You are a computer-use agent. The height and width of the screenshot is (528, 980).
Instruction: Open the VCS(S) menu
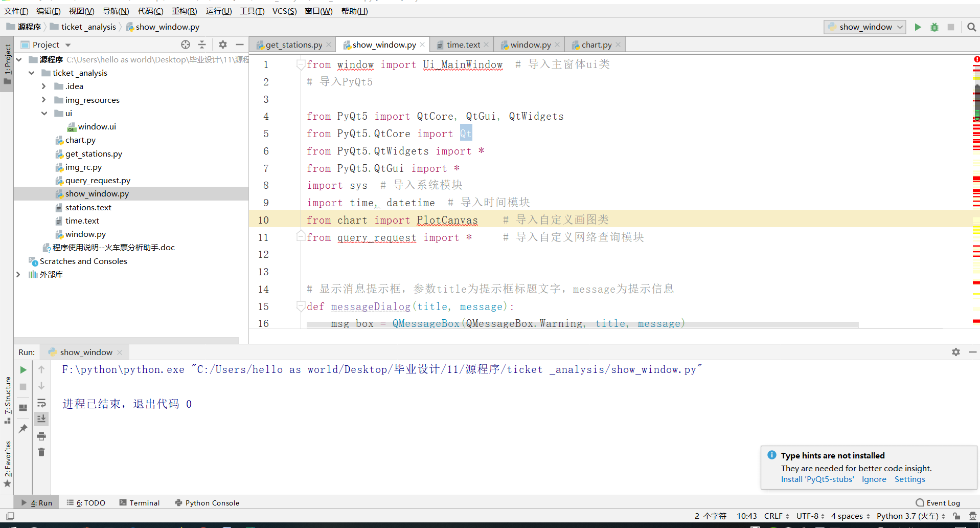coord(284,11)
